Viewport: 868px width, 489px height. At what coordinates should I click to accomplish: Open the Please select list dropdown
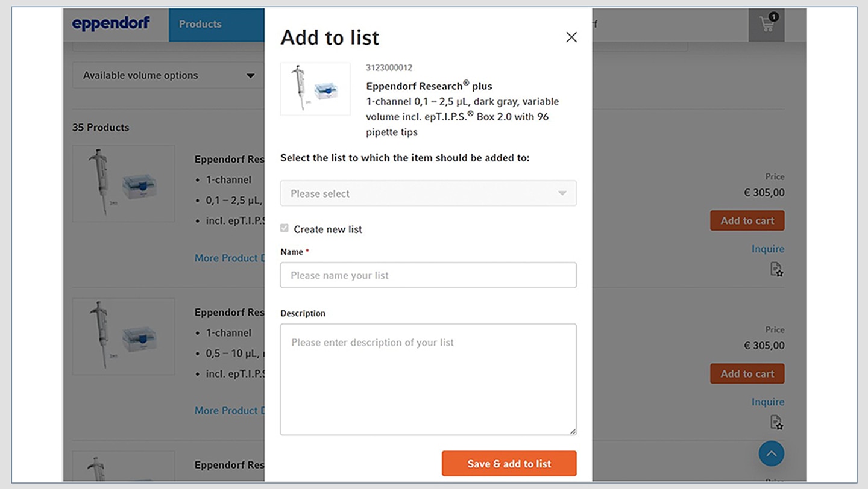pyautogui.click(x=428, y=193)
